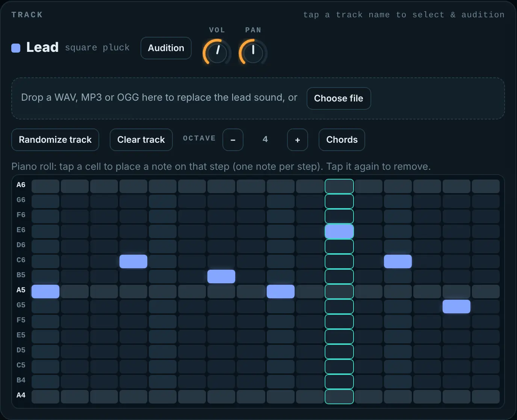The image size is (517, 420).
Task: Increase octave with the plus button
Action: coord(298,140)
